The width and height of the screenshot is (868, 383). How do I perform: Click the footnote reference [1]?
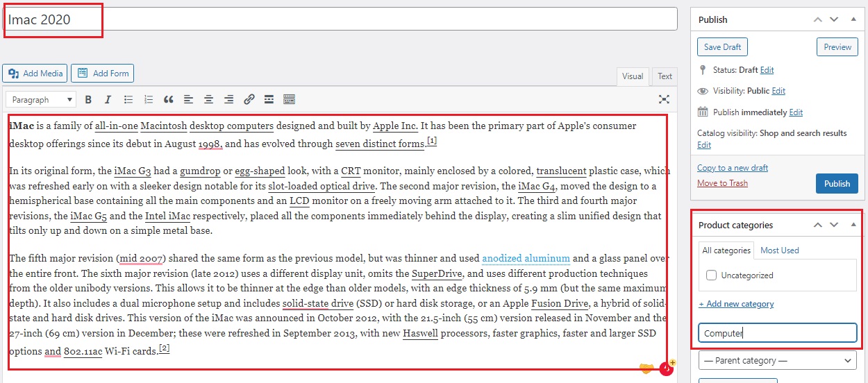(432, 141)
